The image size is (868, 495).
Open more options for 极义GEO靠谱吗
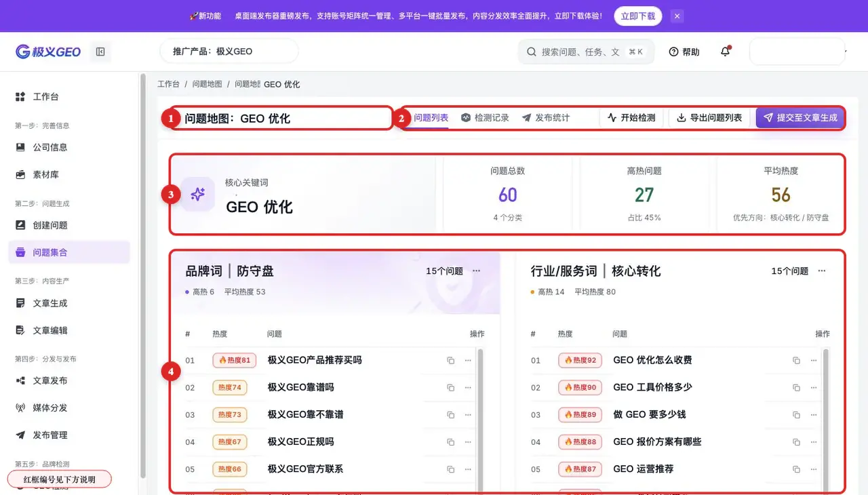468,387
